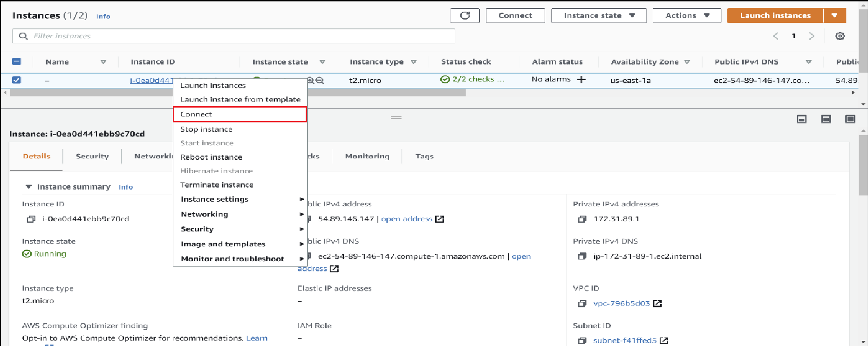Click the next page arrow

[x=811, y=36]
